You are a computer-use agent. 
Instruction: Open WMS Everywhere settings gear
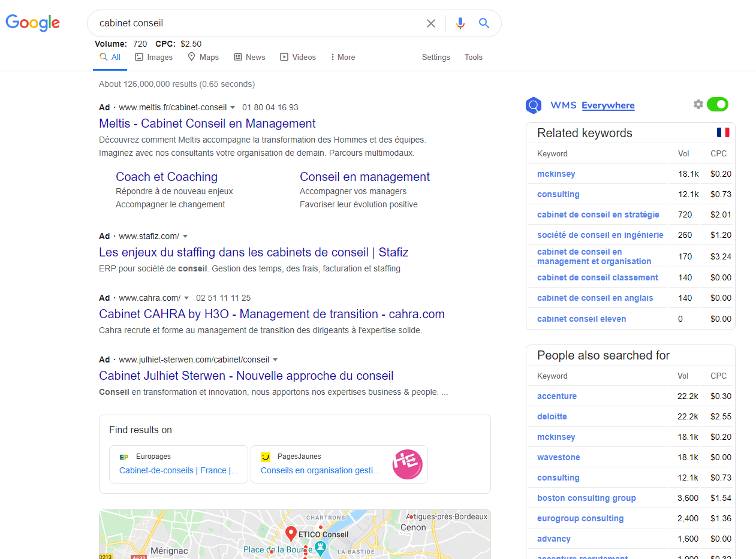[x=698, y=104]
